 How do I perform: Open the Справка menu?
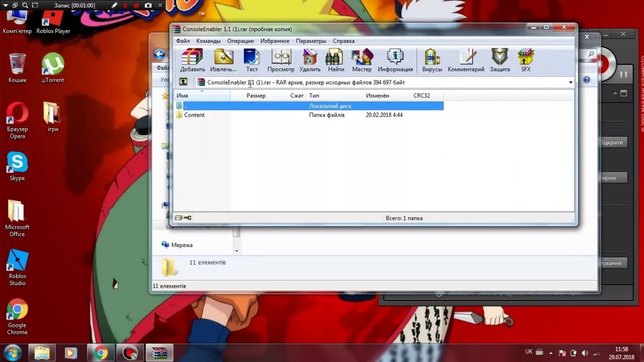click(x=344, y=41)
